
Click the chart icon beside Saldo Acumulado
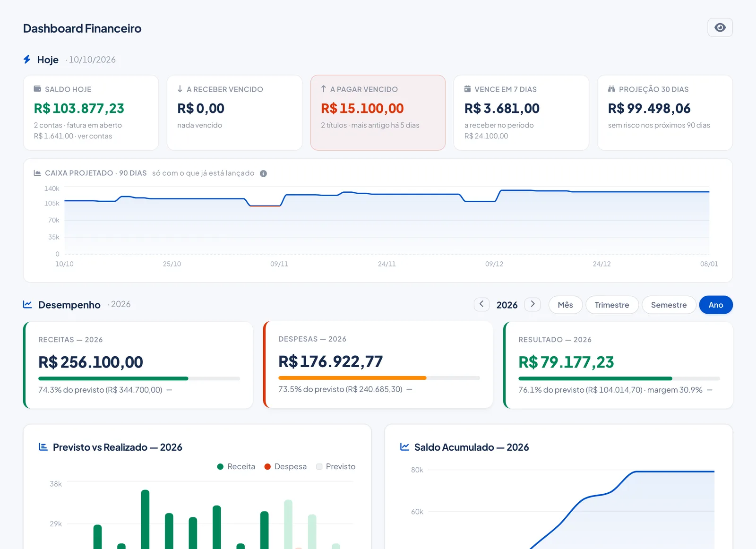pyautogui.click(x=404, y=446)
